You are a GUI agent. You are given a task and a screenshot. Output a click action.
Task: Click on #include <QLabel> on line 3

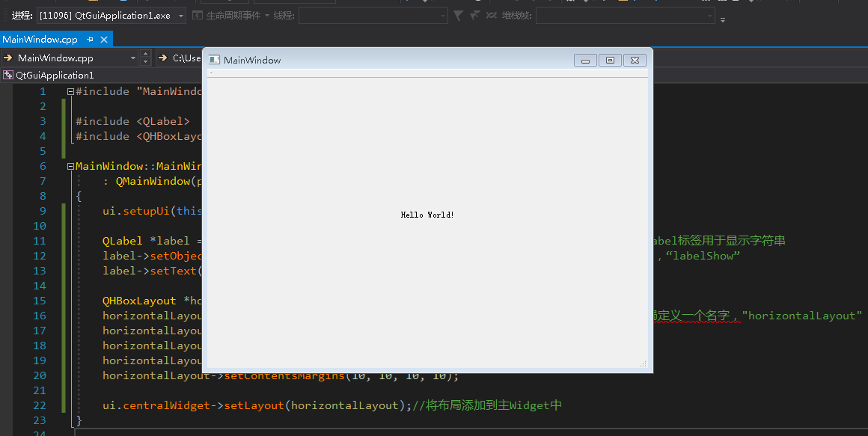(132, 121)
